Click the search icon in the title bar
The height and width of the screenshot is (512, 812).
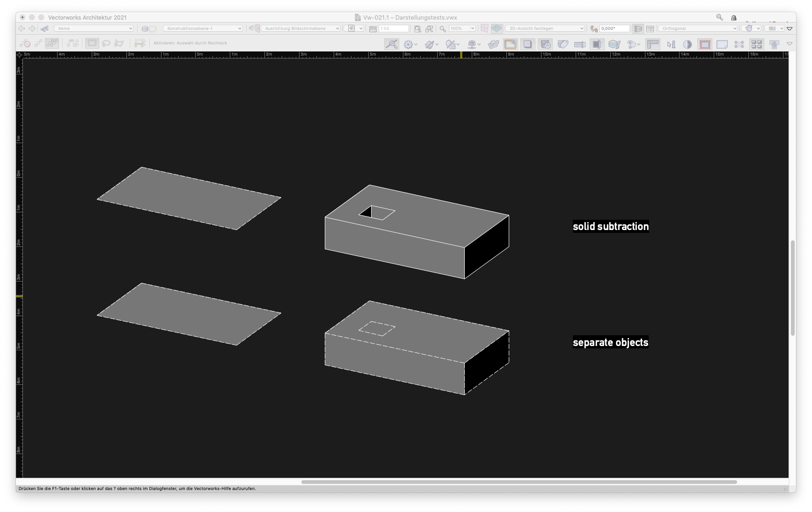(719, 17)
